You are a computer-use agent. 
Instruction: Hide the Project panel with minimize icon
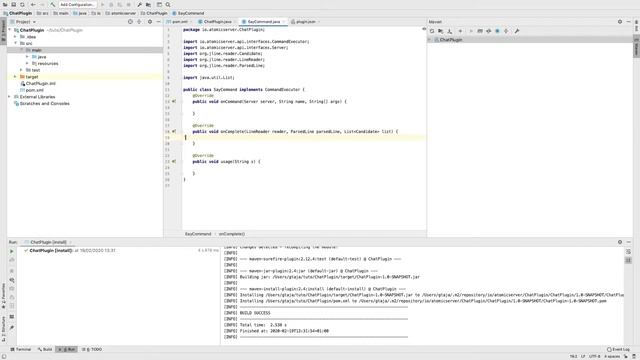pyautogui.click(x=158, y=22)
